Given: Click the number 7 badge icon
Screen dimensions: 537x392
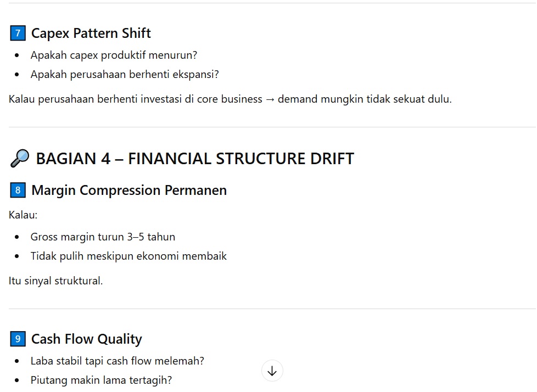Looking at the screenshot, I should coord(18,33).
